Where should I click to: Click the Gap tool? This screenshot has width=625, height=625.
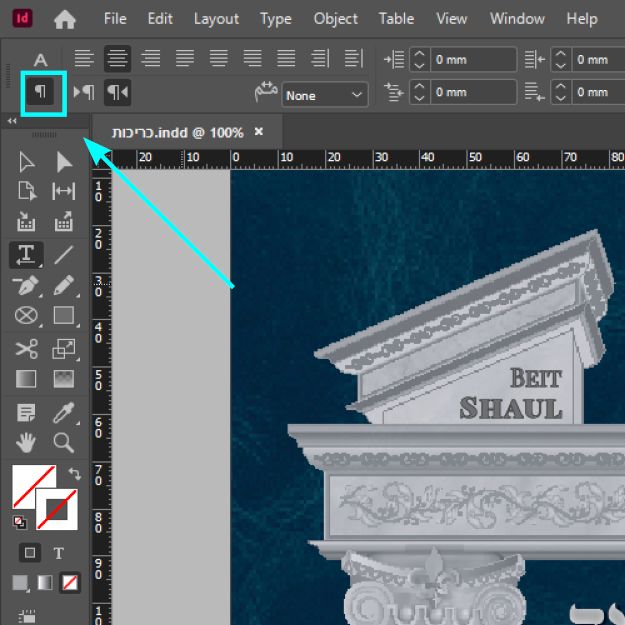pyautogui.click(x=63, y=192)
